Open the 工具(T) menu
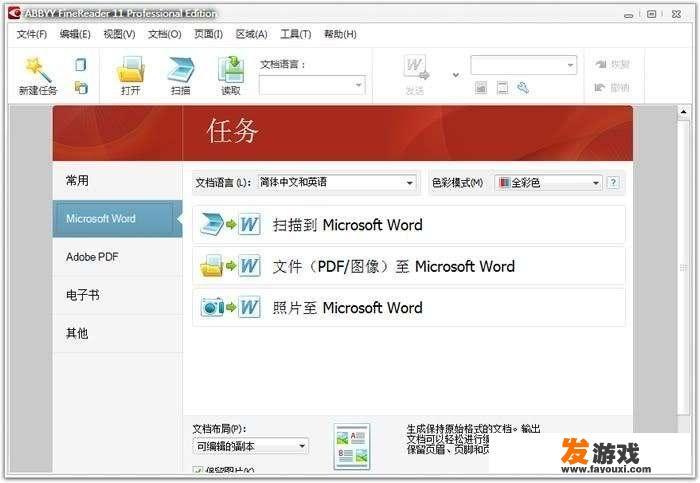Viewport: 700px width, 483px height. (x=296, y=34)
